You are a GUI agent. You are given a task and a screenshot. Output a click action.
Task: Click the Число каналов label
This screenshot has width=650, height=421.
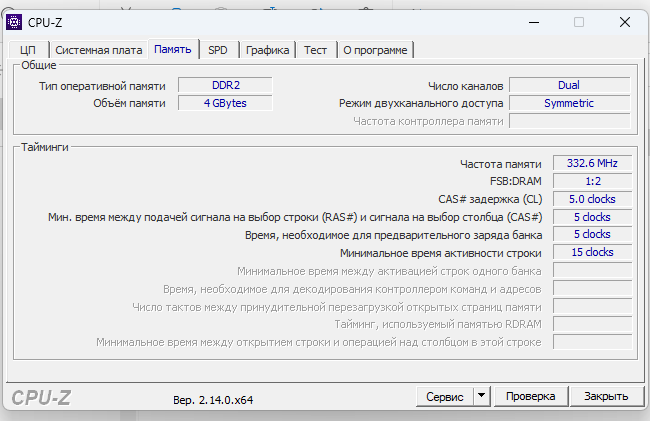466,86
